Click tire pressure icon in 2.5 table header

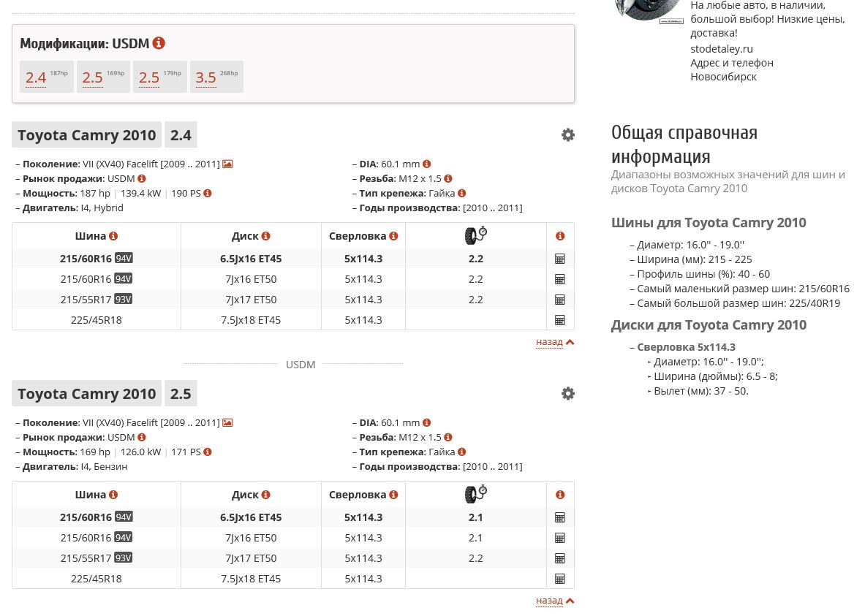point(475,494)
